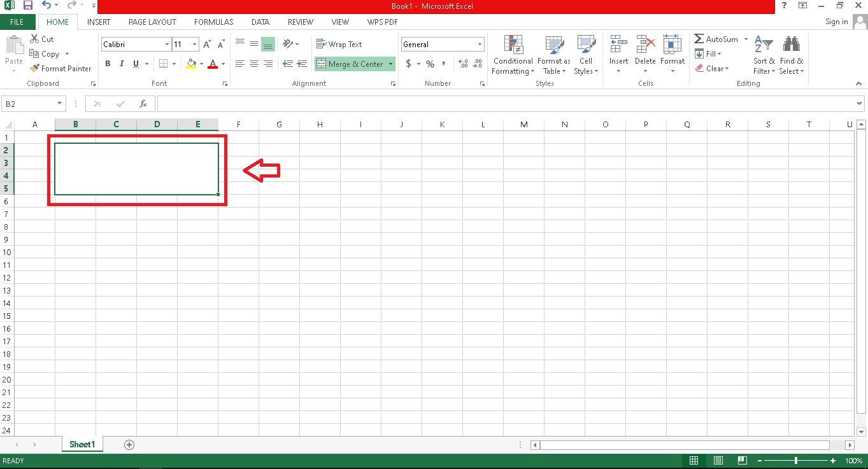This screenshot has width=868, height=469.
Task: Add a new sheet with plus icon
Action: [x=129, y=445]
